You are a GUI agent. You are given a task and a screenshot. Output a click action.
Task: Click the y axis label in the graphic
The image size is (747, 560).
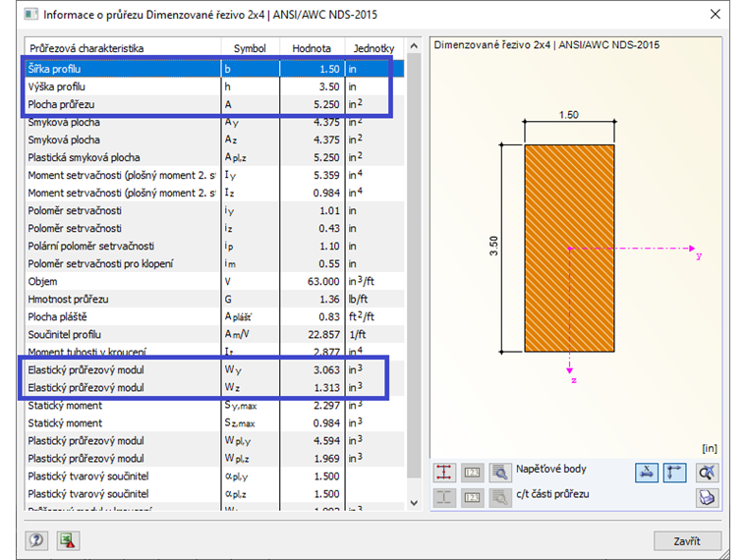(699, 255)
